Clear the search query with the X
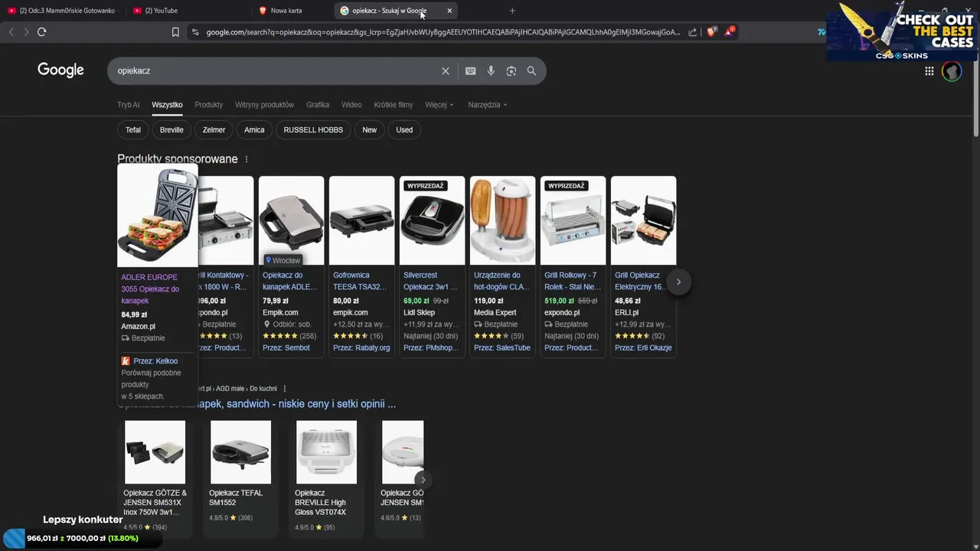The height and width of the screenshot is (551, 980). pyautogui.click(x=445, y=70)
